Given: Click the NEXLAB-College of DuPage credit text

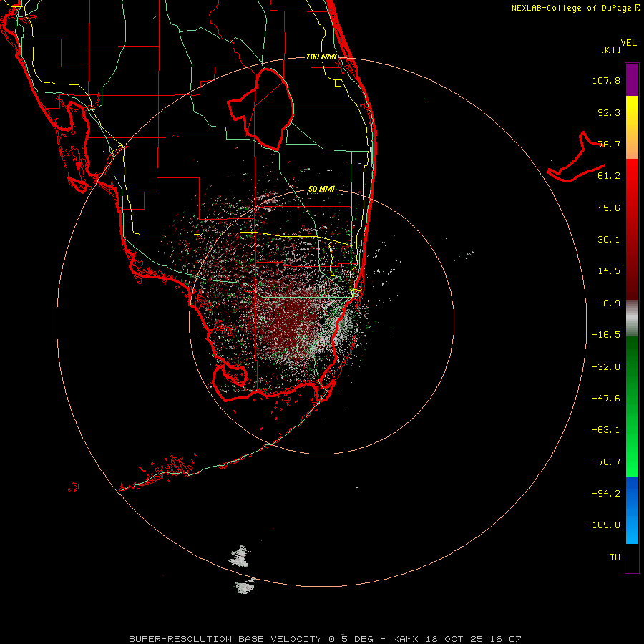Looking at the screenshot, I should (576, 8).
